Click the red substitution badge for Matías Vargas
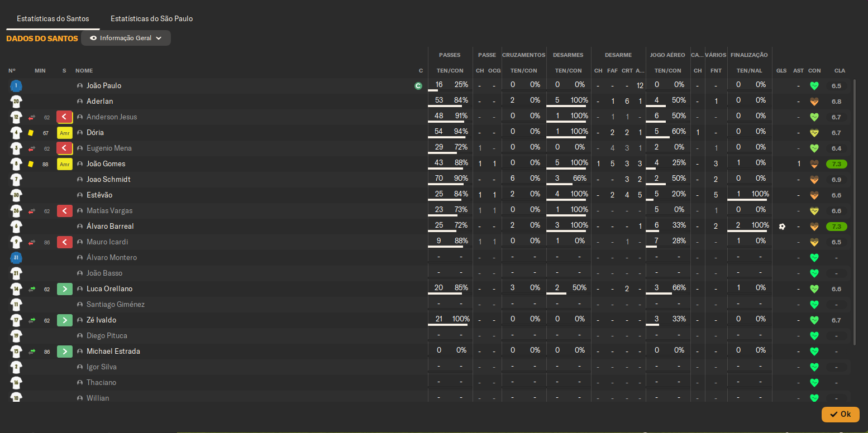868x433 pixels. tap(65, 211)
